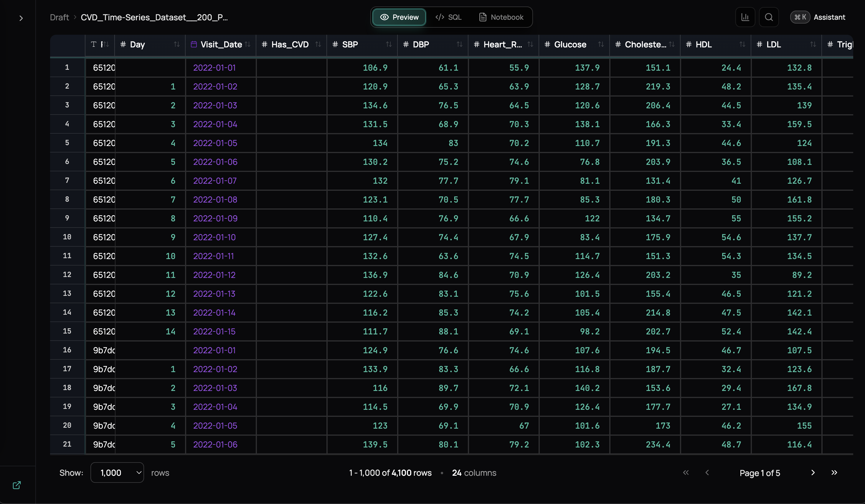Select the Preview tab
The image size is (865, 504).
coord(399,17)
